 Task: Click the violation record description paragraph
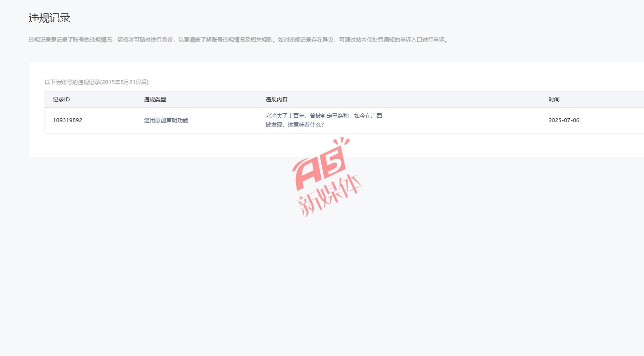click(x=239, y=40)
